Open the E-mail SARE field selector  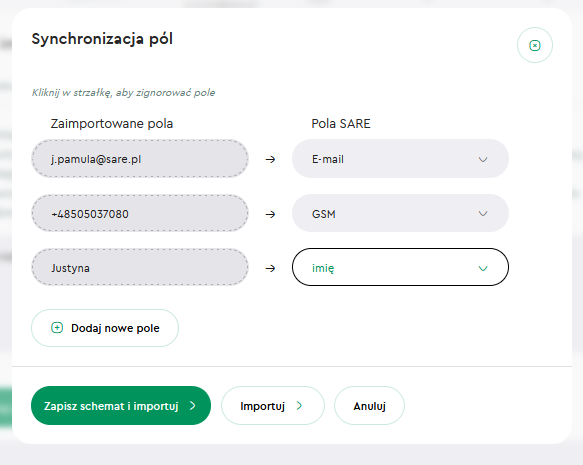pos(400,159)
